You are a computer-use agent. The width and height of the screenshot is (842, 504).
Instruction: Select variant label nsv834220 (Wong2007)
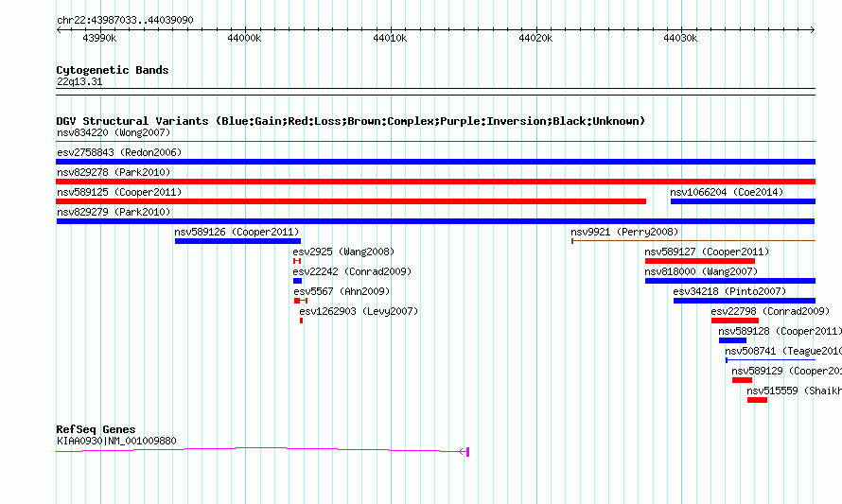114,132
